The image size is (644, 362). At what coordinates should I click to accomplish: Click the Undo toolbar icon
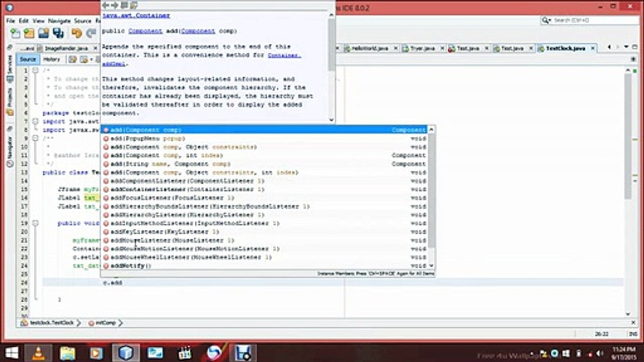click(x=76, y=33)
